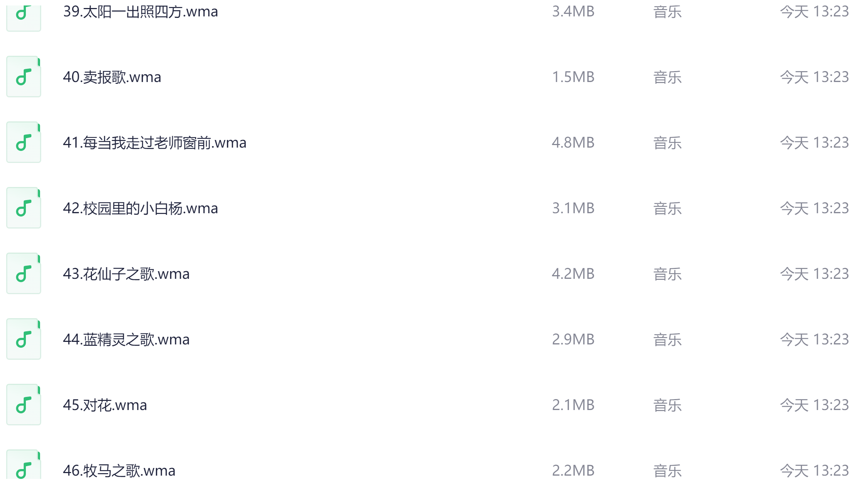Image resolution: width=868 pixels, height=480 pixels.
Task: Select the 45.对花.wma music icon
Action: [x=23, y=405]
